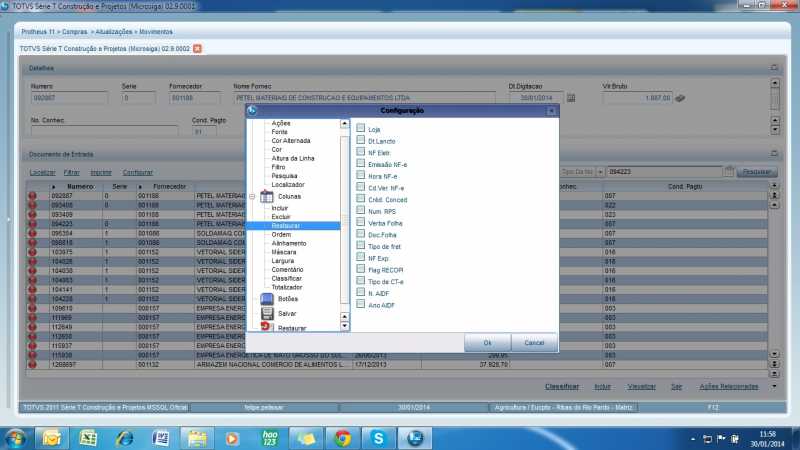The image size is (800, 450).
Task: Select Largura tree item
Action: (x=283, y=261)
